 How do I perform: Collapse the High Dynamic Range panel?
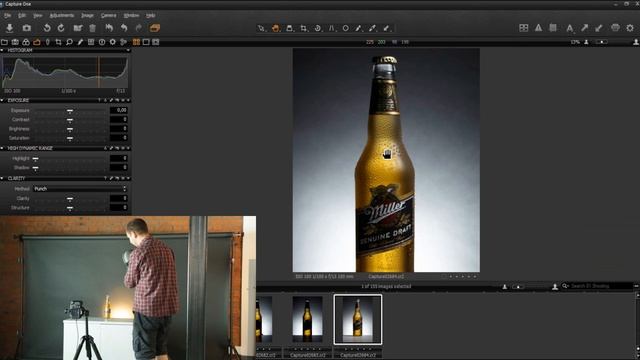pyautogui.click(x=2, y=148)
